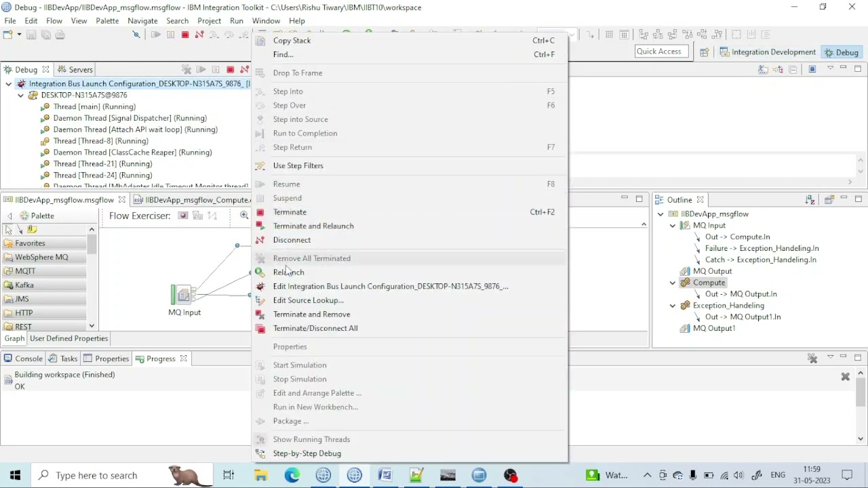Screen dimensions: 868x488
Task: Open the Run menu in menu bar
Action: click(x=236, y=21)
